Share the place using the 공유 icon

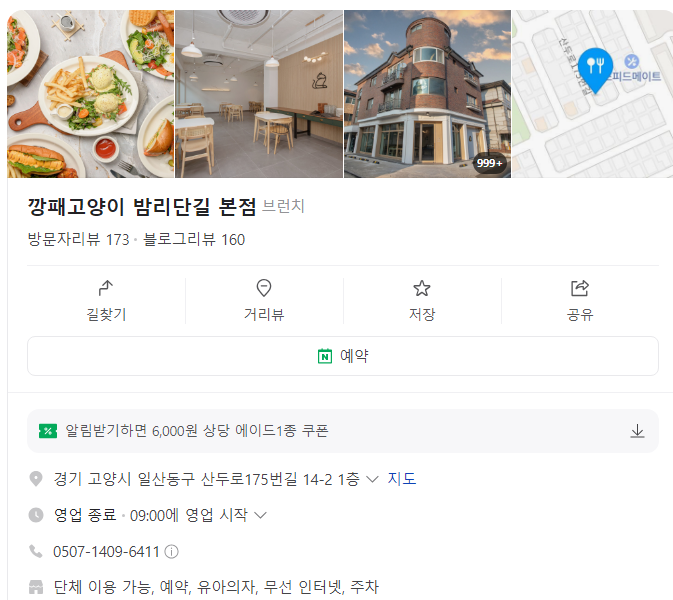pos(580,288)
